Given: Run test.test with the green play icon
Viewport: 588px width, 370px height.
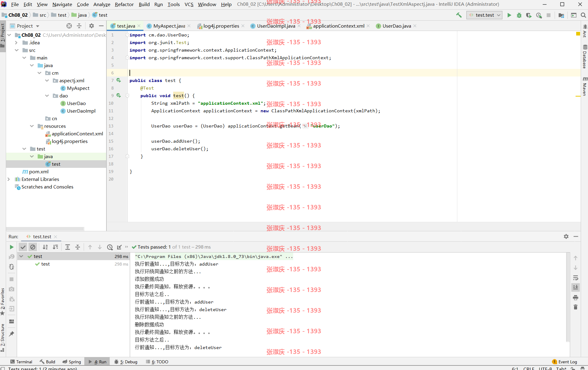Looking at the screenshot, I should 509,15.
